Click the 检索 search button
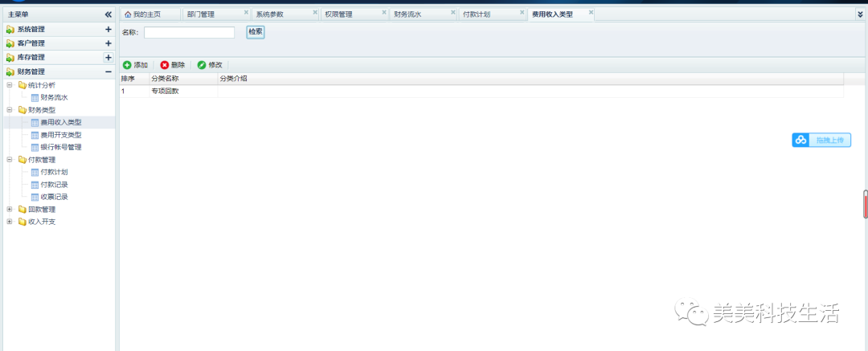868x351 pixels. 256,32
